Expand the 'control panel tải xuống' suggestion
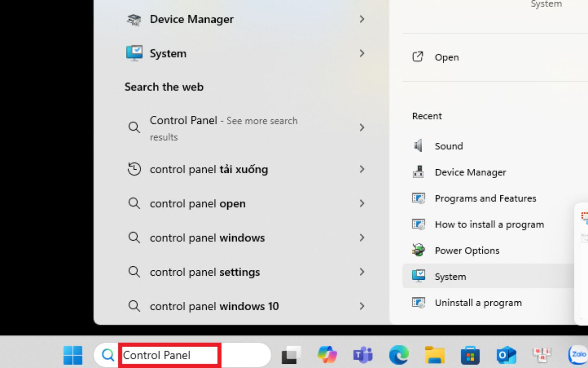This screenshot has height=368, width=588. point(362,169)
